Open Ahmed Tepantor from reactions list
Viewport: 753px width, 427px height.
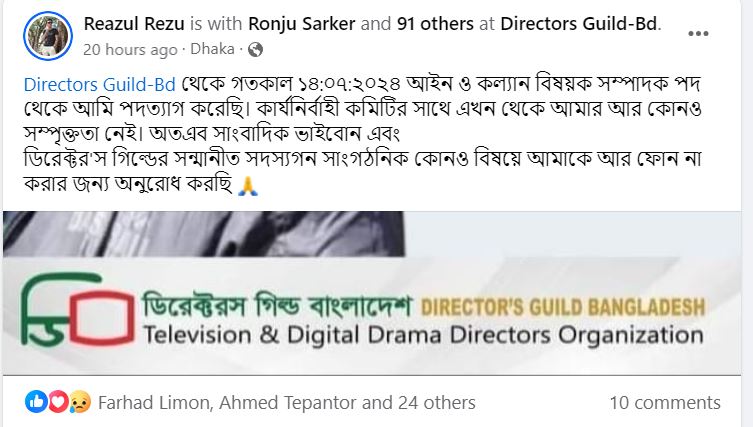pyautogui.click(x=288, y=403)
